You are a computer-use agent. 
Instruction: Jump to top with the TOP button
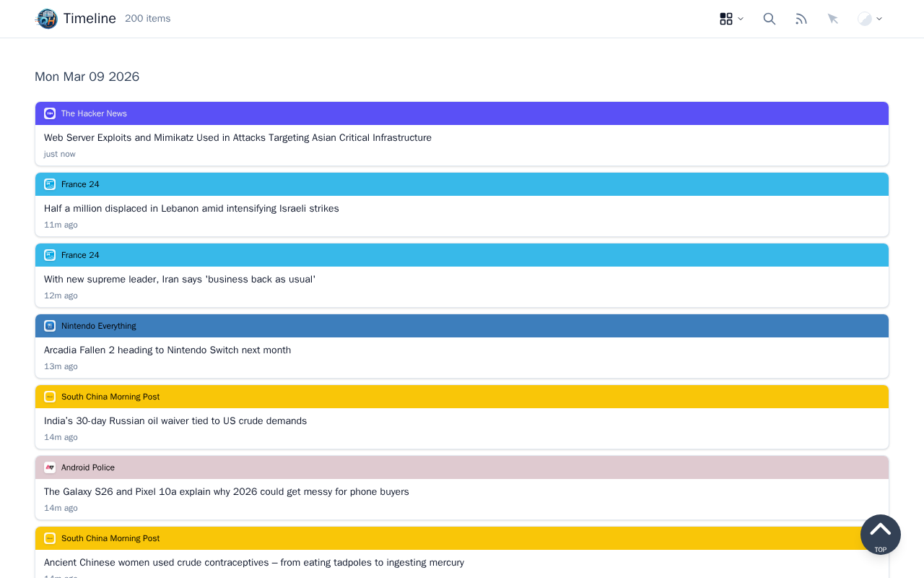click(881, 535)
